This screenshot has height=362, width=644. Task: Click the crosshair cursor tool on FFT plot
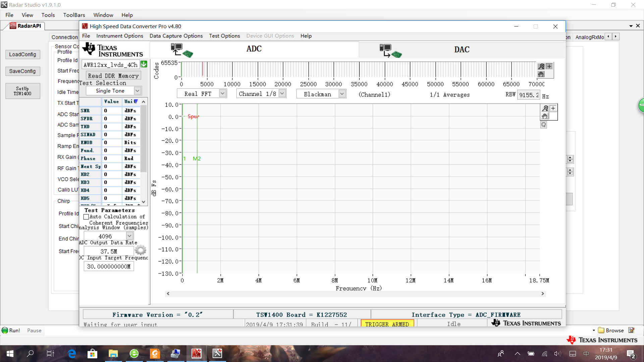point(553,108)
